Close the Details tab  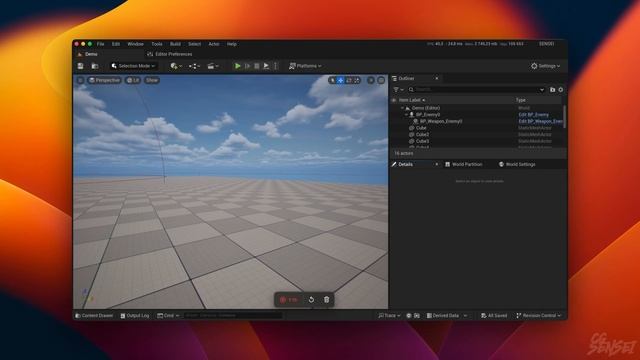437,164
